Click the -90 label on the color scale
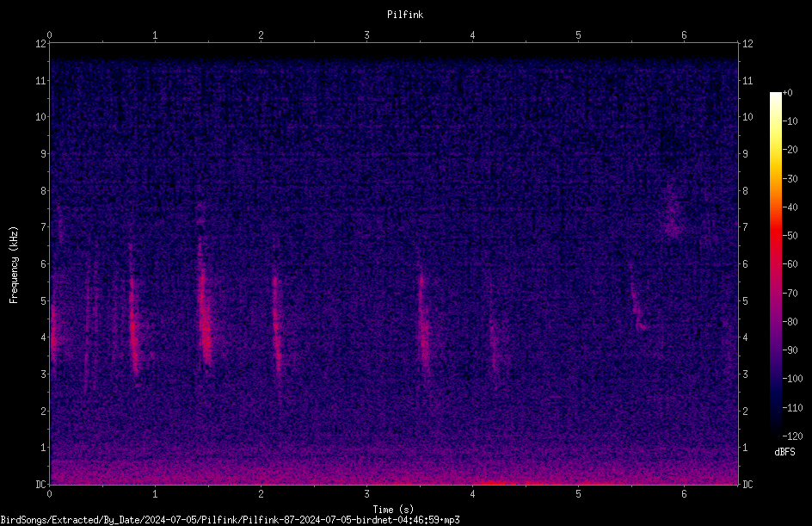Image resolution: width=812 pixels, height=526 pixels. click(790, 350)
